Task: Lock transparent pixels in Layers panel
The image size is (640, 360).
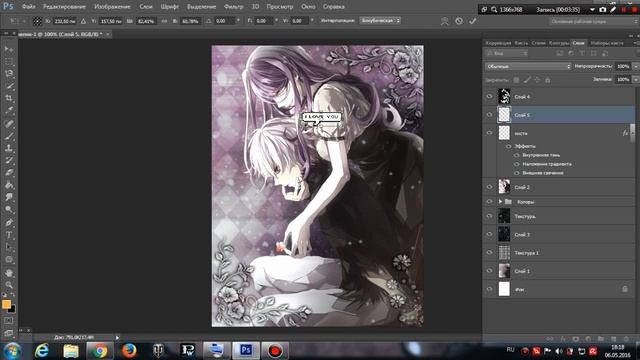Action: click(516, 80)
